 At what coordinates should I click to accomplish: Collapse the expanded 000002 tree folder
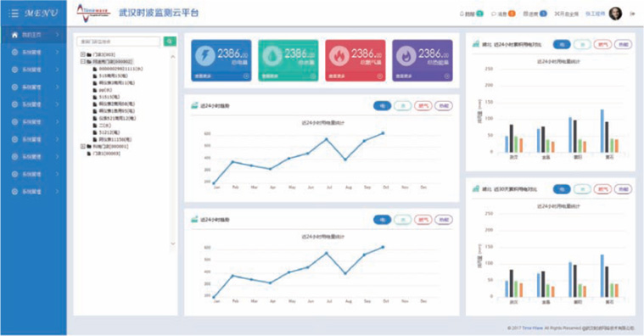(x=83, y=62)
